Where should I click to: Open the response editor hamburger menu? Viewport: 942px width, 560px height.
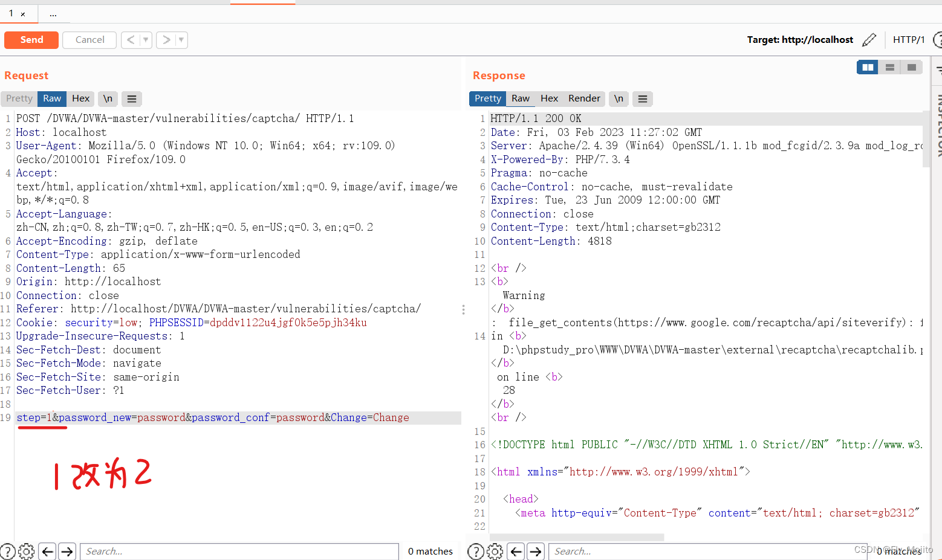[x=642, y=98]
